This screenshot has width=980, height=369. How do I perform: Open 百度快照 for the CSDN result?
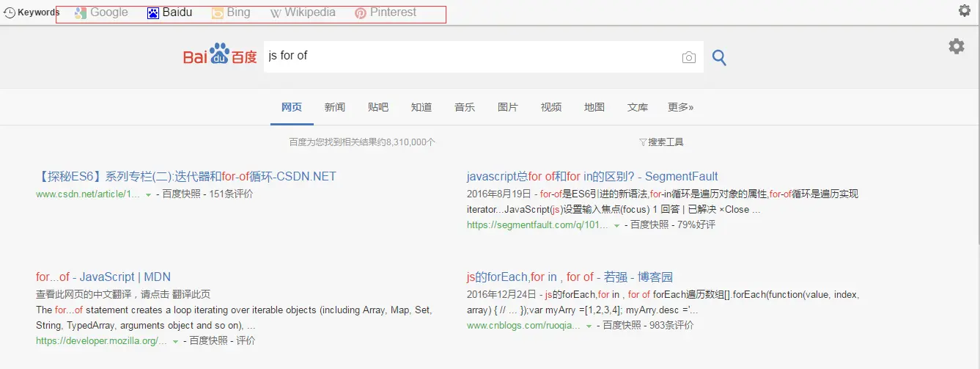tap(182, 194)
